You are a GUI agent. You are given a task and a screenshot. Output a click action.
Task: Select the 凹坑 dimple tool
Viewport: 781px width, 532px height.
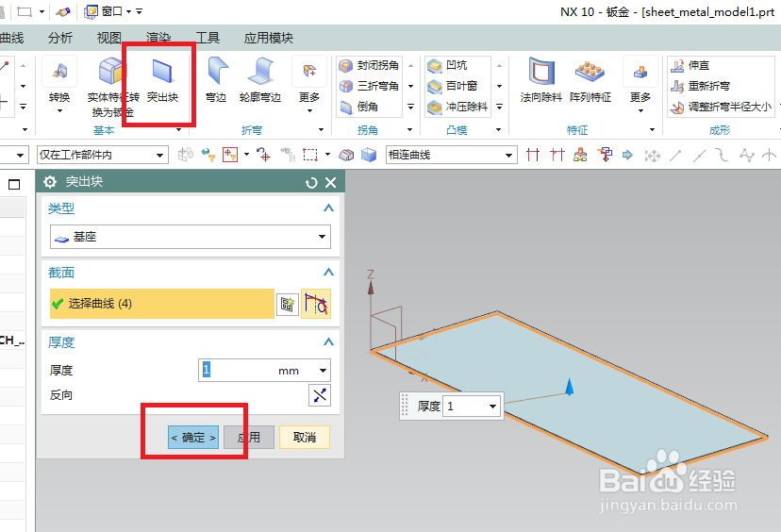click(x=447, y=65)
